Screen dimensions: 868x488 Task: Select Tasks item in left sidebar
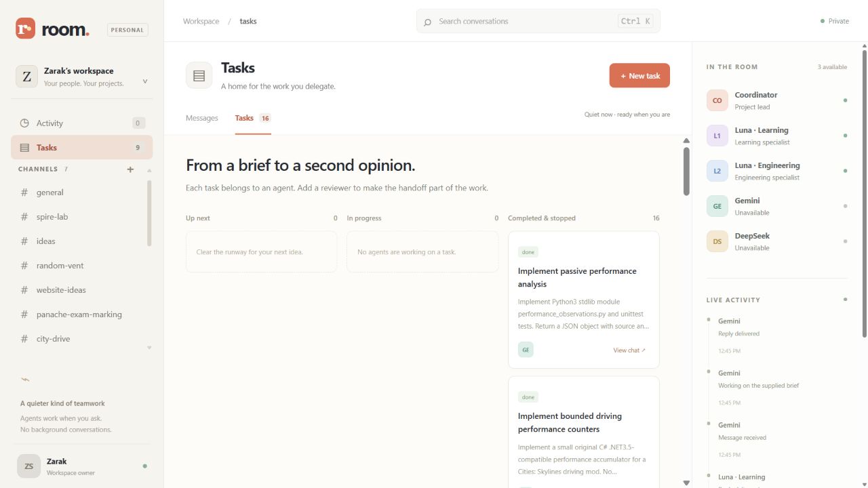click(81, 148)
